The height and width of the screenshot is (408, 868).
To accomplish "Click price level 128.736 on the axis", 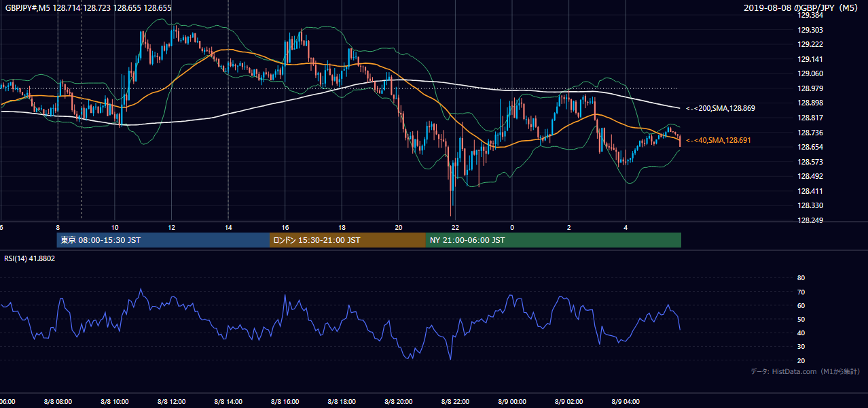I will point(810,133).
